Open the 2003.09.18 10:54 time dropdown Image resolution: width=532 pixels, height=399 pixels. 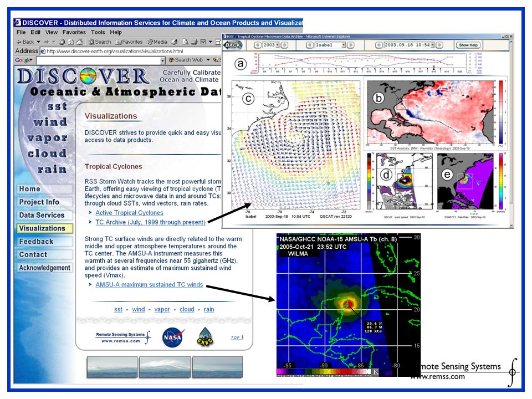pos(433,45)
